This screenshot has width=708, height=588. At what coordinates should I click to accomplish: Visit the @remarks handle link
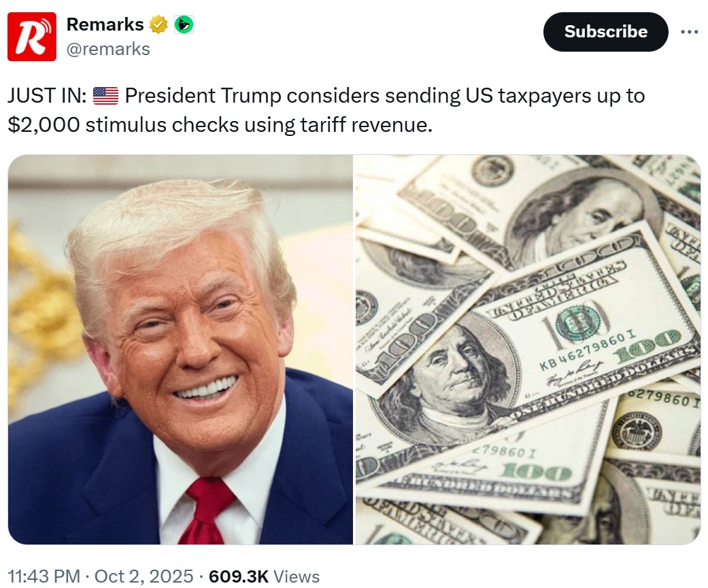(108, 49)
